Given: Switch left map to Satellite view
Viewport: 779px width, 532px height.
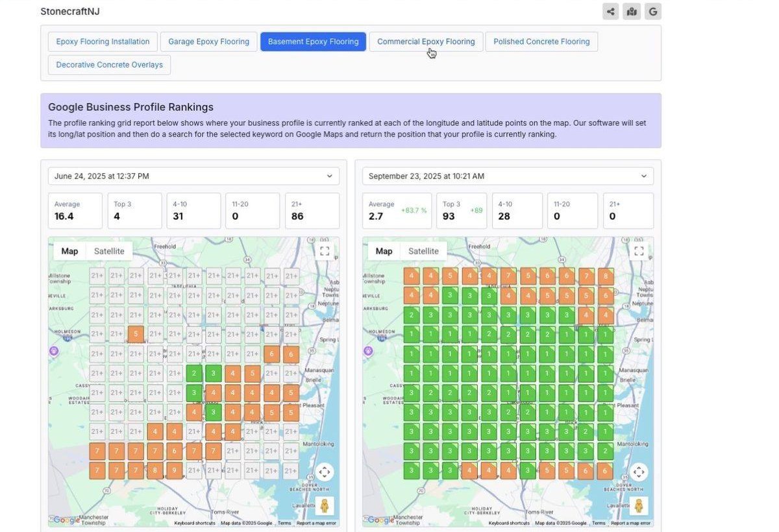Looking at the screenshot, I should pyautogui.click(x=109, y=251).
